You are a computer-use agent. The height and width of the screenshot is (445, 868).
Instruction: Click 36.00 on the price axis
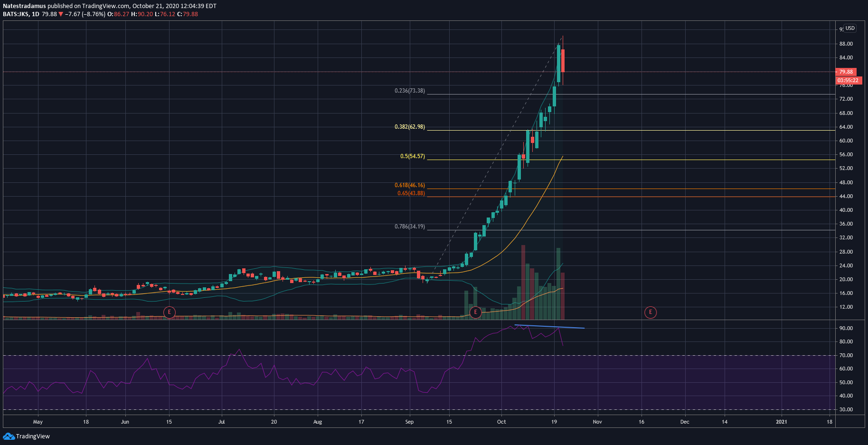click(846, 224)
